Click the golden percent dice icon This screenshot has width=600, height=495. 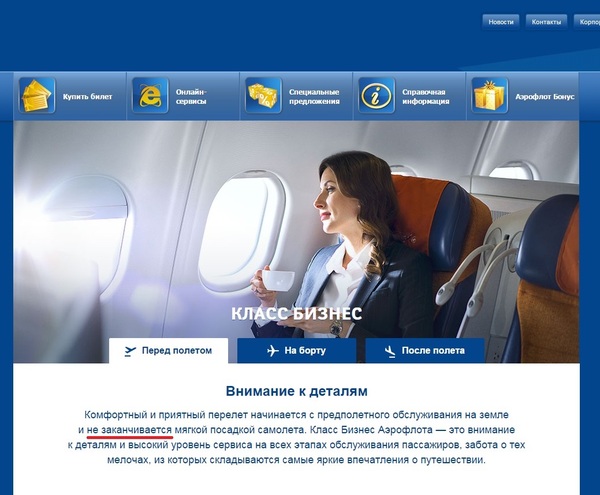click(263, 95)
